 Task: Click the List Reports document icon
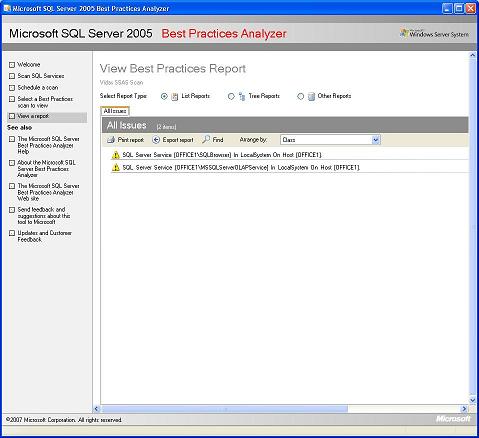175,97
